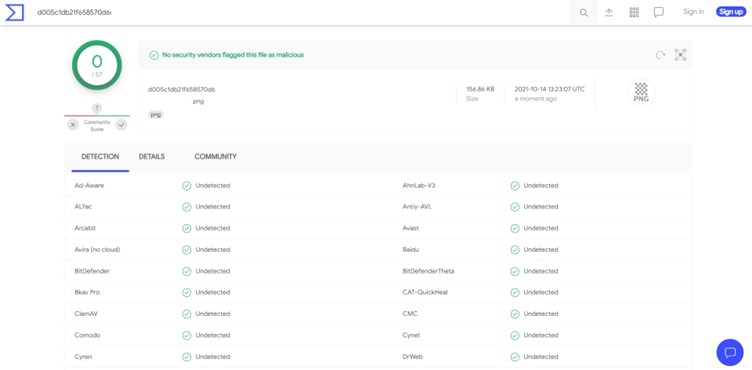The height and width of the screenshot is (370, 752).
Task: Click the CMC undetected check icon
Action: 515,314
